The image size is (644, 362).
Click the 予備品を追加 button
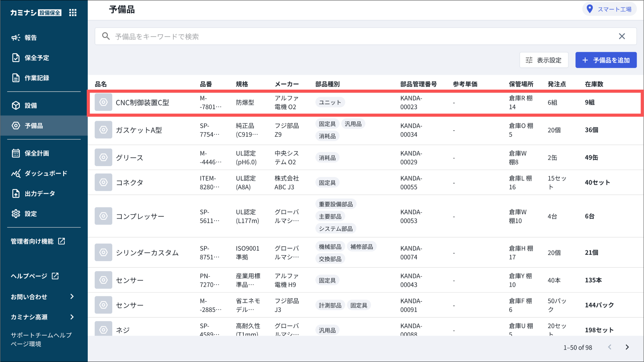[x=606, y=60]
